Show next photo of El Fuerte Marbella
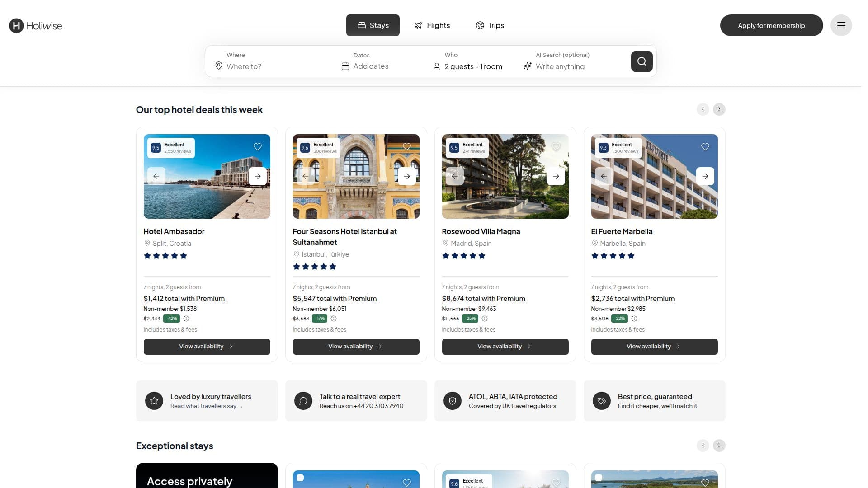This screenshot has height=488, width=868. pos(705,176)
